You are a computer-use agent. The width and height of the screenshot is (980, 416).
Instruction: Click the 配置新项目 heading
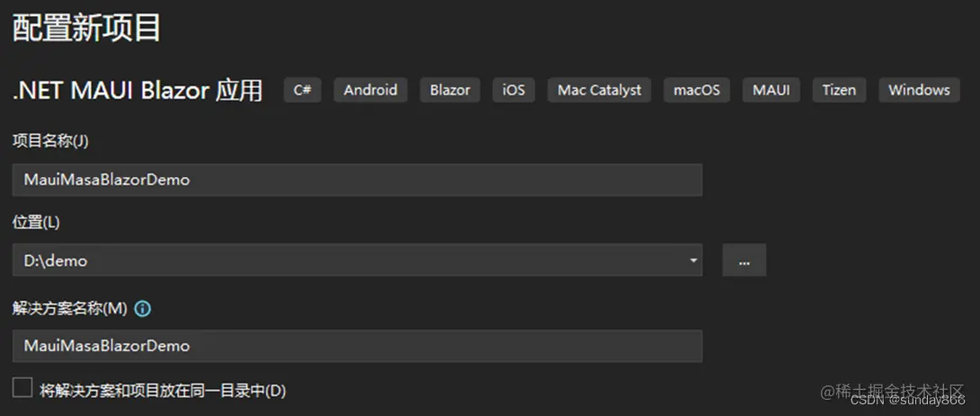tap(87, 28)
